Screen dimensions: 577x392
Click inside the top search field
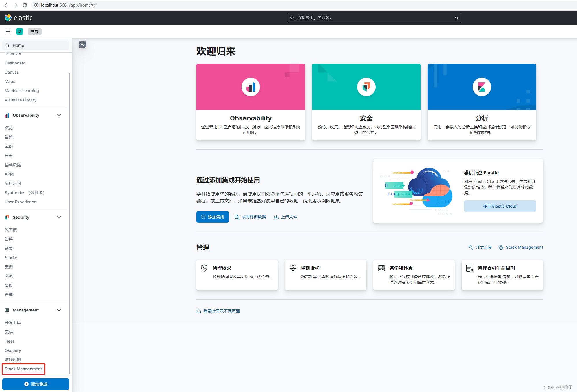coord(373,17)
